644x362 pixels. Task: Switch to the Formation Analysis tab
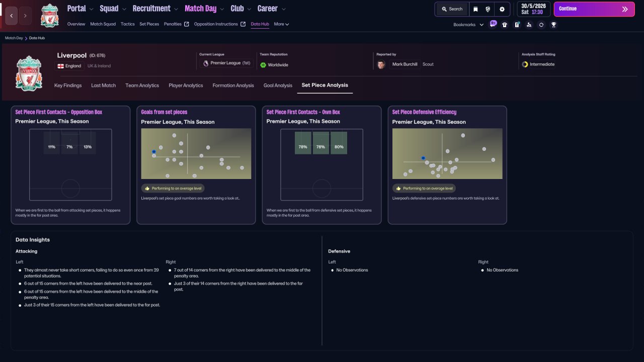[233, 85]
